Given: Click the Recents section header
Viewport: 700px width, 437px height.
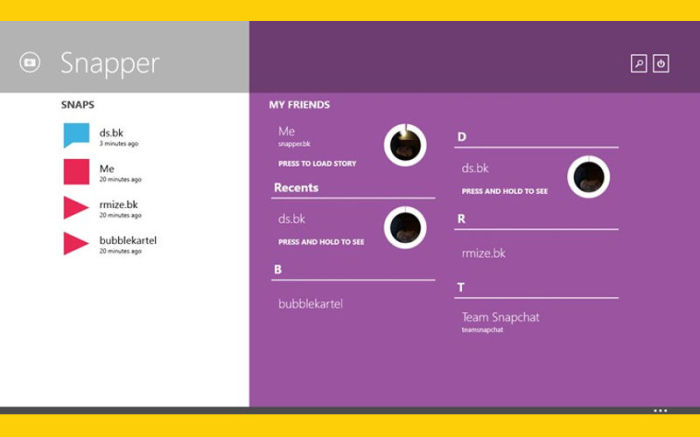Looking at the screenshot, I should tap(296, 187).
